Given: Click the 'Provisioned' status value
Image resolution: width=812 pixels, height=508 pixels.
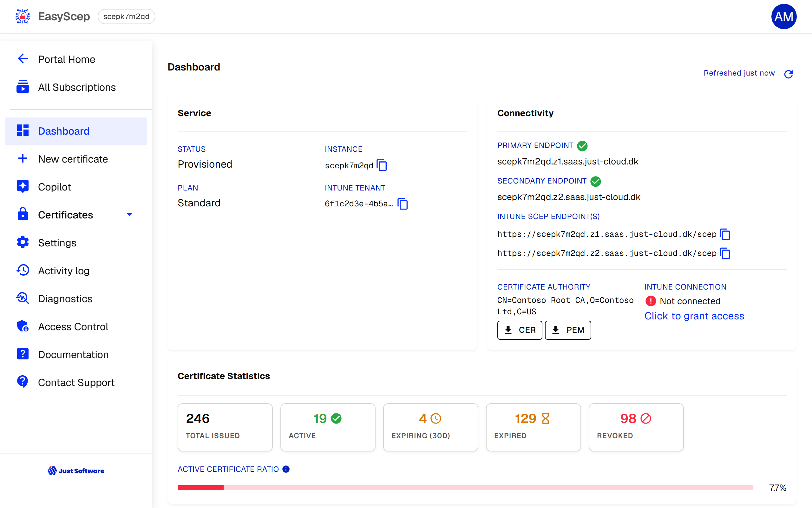Looking at the screenshot, I should click(205, 164).
